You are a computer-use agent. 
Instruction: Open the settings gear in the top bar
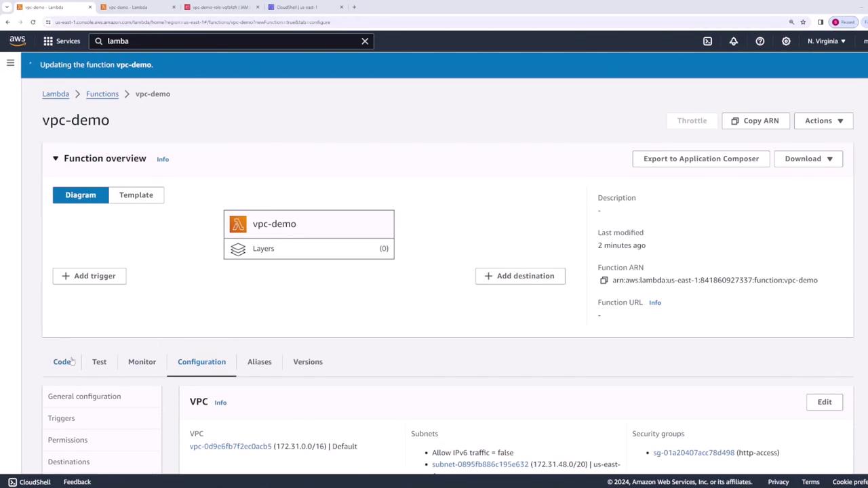click(x=786, y=41)
